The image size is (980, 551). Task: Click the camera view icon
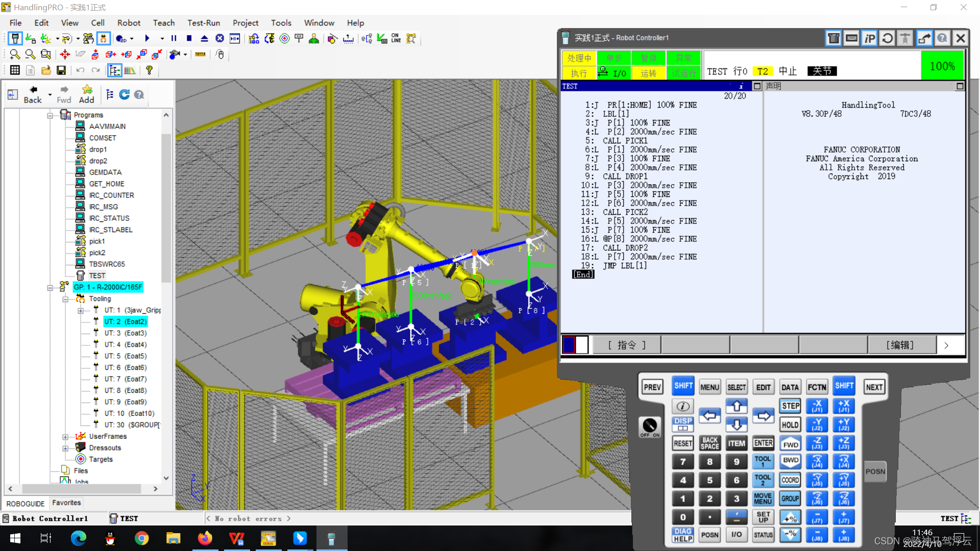tap(175, 55)
